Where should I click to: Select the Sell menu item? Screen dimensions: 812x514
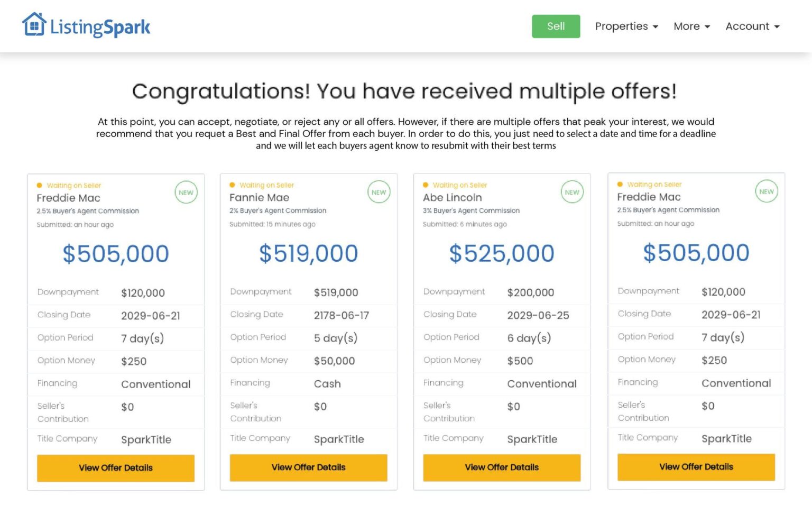[556, 26]
